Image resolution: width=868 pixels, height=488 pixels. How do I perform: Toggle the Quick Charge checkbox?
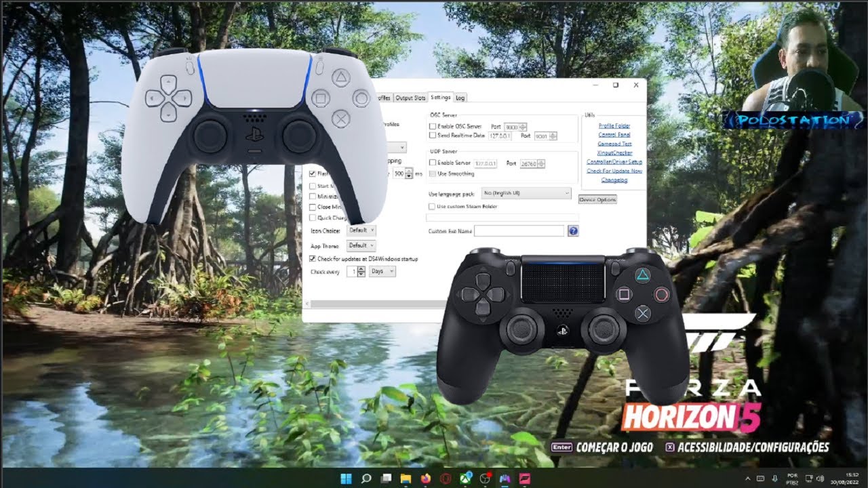point(313,218)
